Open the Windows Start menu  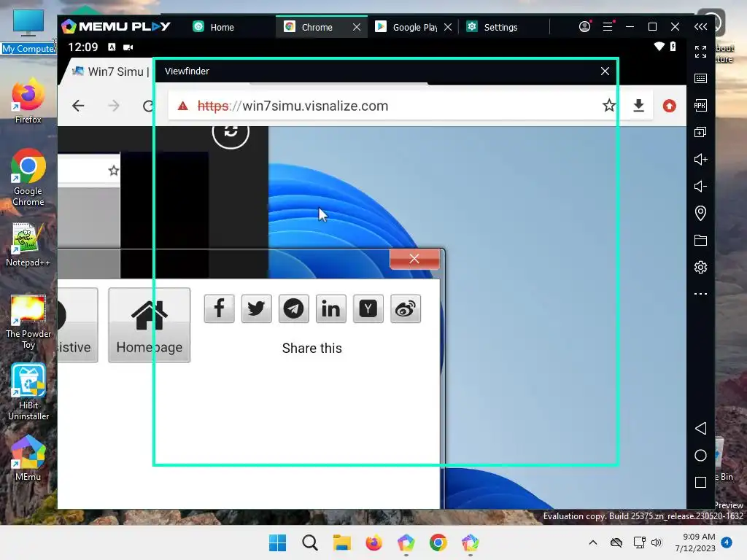click(278, 542)
